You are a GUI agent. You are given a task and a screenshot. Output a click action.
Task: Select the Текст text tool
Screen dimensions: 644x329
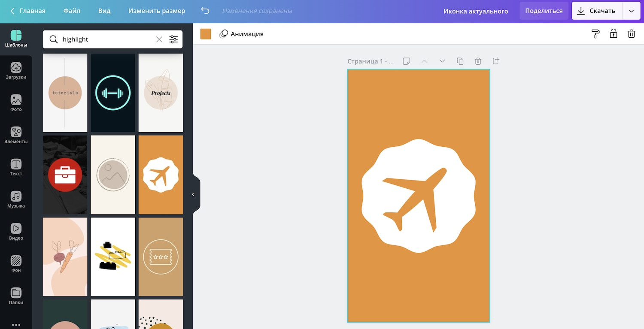16,168
